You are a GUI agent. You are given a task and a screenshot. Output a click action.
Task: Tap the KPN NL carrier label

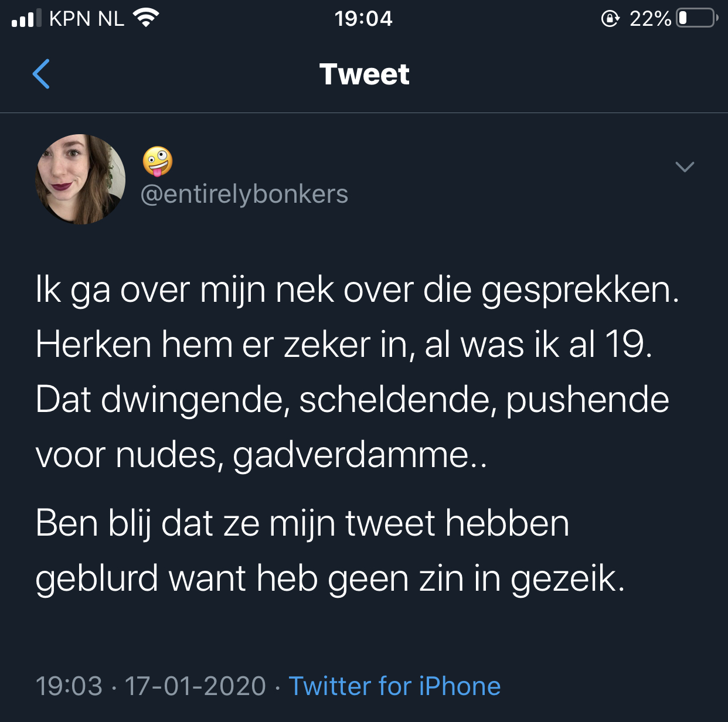(x=87, y=19)
